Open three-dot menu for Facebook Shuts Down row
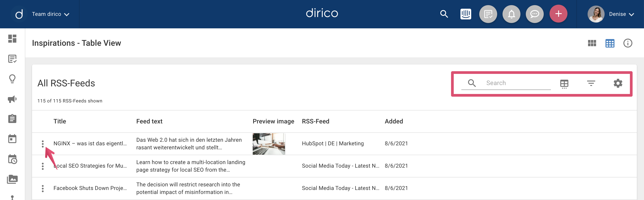The height and width of the screenshot is (200, 644). tap(43, 189)
